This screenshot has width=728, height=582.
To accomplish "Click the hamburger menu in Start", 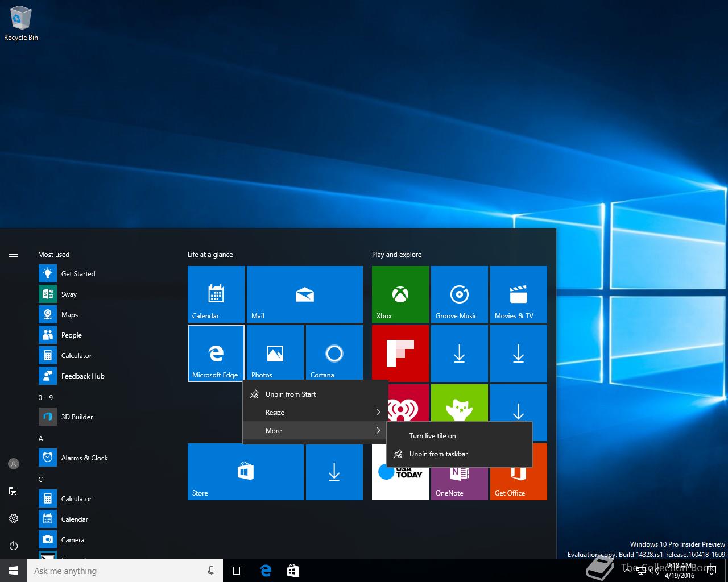I will pos(14,254).
